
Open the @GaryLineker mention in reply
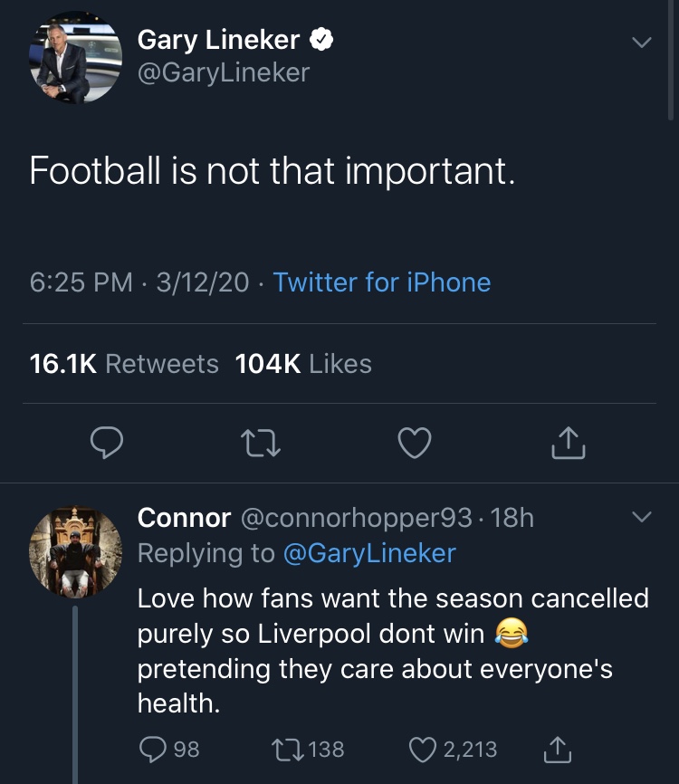pos(369,553)
